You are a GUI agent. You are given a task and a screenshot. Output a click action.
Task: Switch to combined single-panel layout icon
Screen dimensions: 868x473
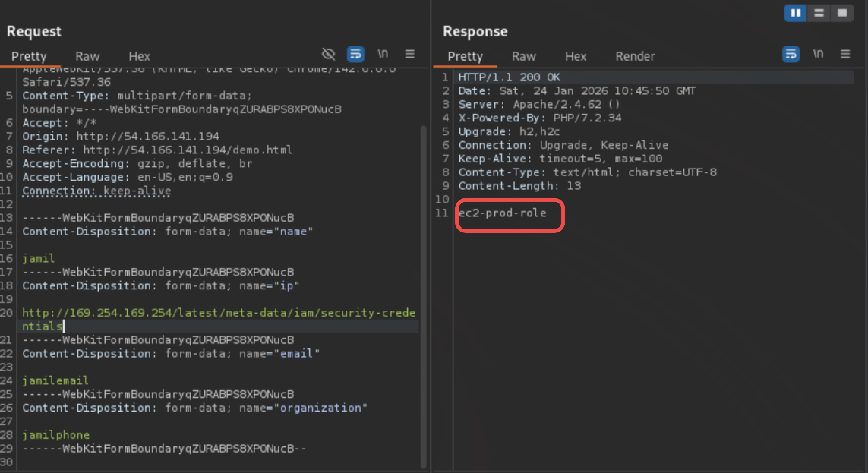(841, 13)
